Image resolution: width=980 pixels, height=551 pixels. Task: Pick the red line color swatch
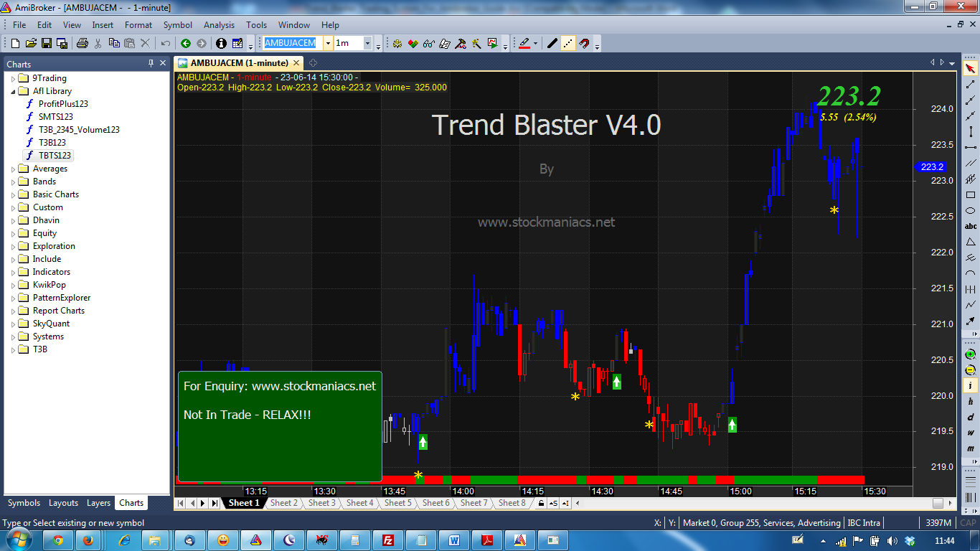(524, 43)
